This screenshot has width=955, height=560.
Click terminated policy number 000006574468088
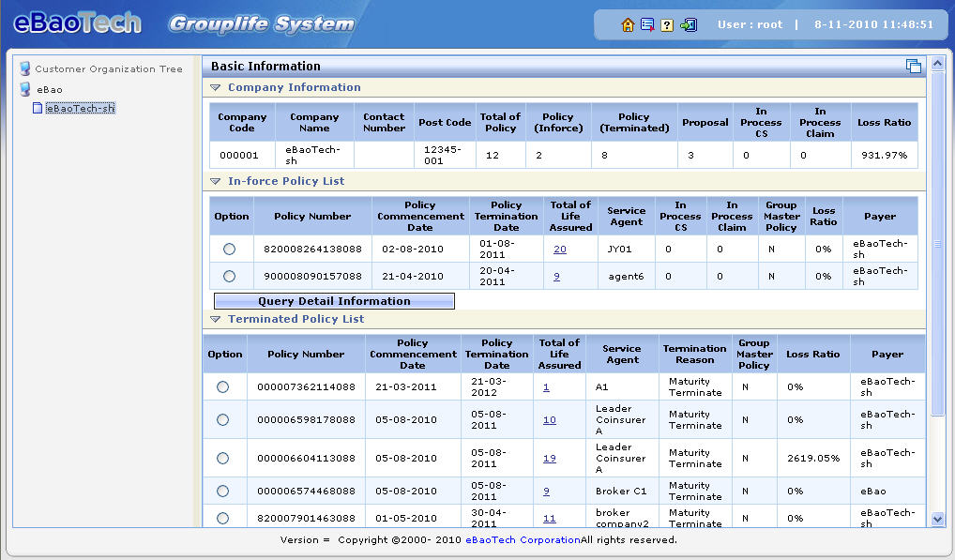(x=306, y=492)
